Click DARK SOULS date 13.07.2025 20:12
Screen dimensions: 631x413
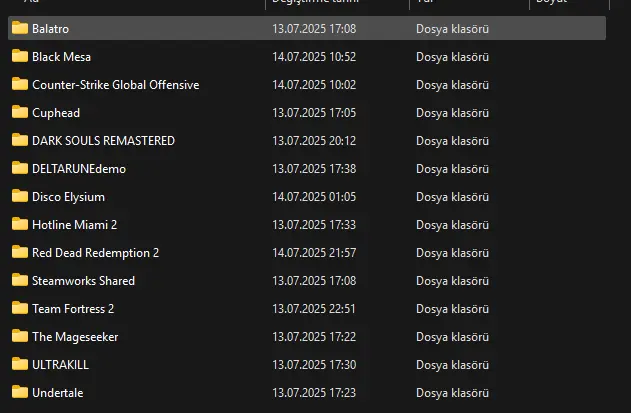pyautogui.click(x=314, y=141)
